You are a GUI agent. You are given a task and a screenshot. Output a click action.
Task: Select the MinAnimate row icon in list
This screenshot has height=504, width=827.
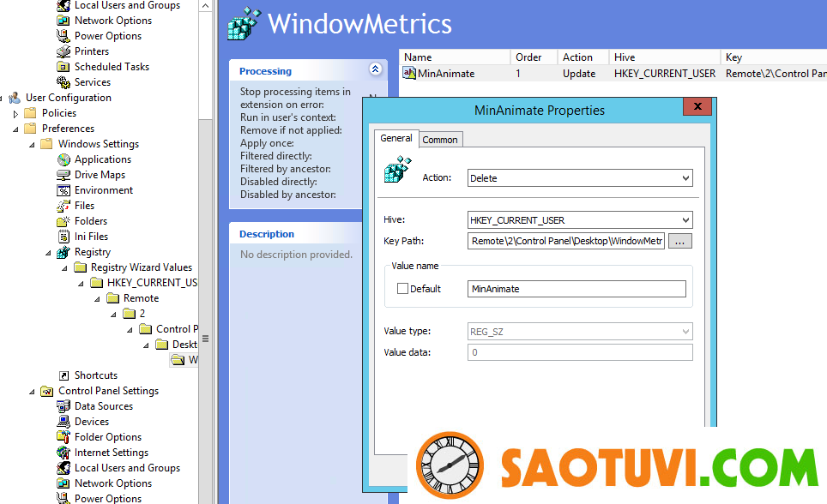(408, 73)
